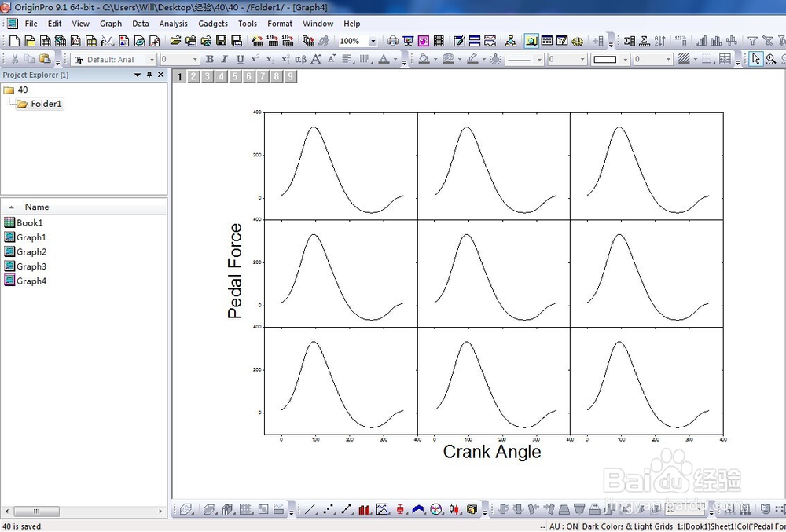Open the Default: Arial font dropdown
This screenshot has height=532, width=786.
(x=152, y=60)
